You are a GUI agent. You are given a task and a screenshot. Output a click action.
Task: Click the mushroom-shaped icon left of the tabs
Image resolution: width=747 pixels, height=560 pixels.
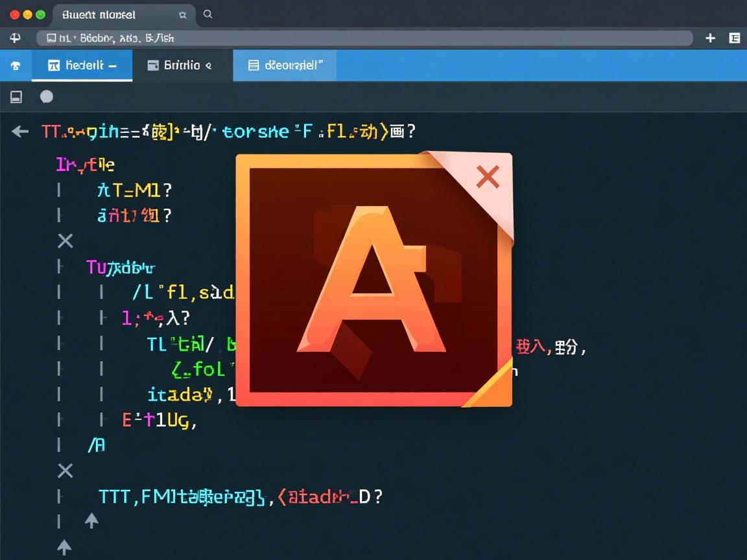[16, 65]
